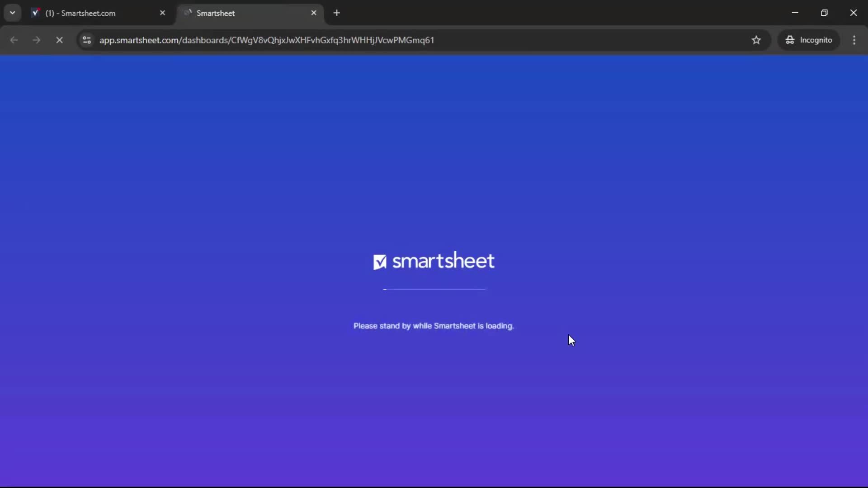The image size is (868, 488).
Task: Stop loading the current page
Action: pos(59,40)
